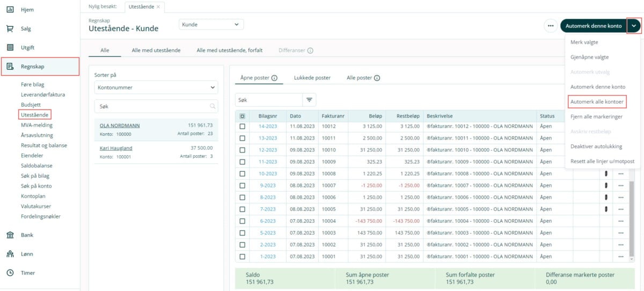Switch to the Lukkede poster tab
This screenshot has height=291, width=644.
pyautogui.click(x=312, y=78)
